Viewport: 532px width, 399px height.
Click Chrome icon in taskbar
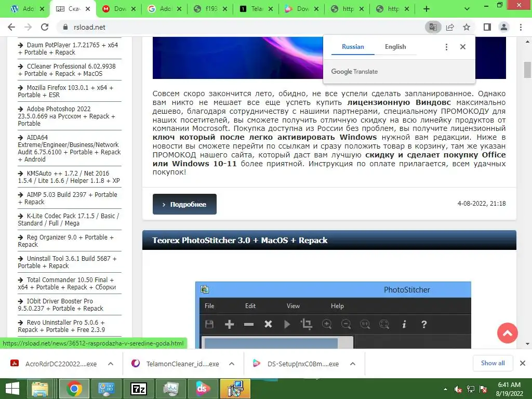74,389
